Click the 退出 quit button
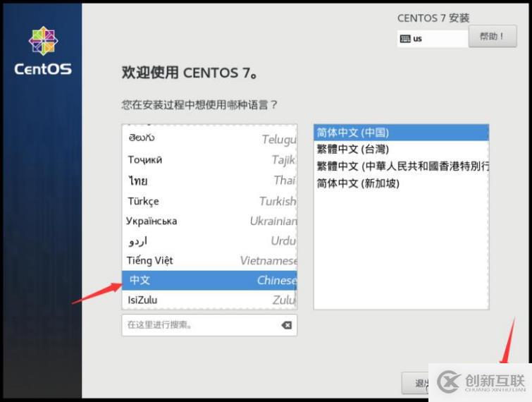Screen dimensions: 532x402 [x=415, y=383]
